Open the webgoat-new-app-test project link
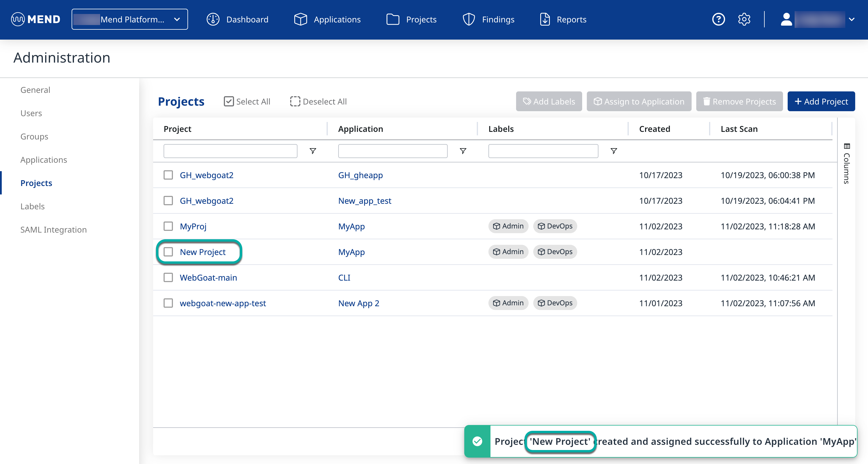Viewport: 868px width, 464px height. (x=223, y=303)
